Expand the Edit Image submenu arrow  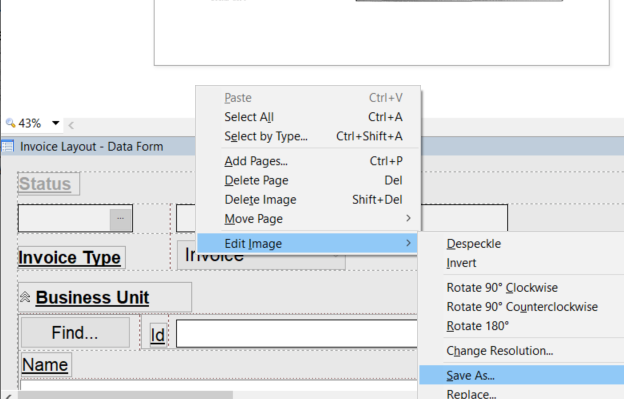tap(408, 243)
